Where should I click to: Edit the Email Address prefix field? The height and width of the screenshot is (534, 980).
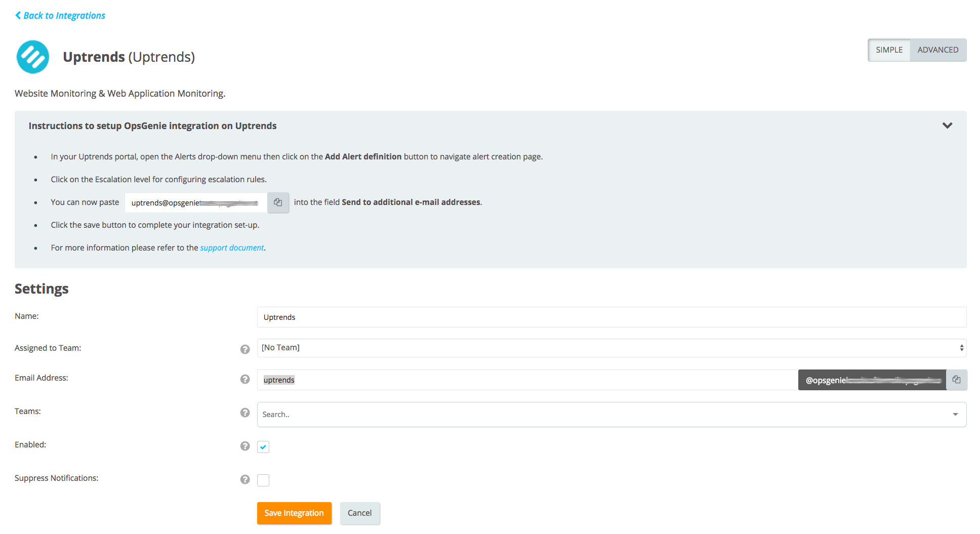point(527,380)
